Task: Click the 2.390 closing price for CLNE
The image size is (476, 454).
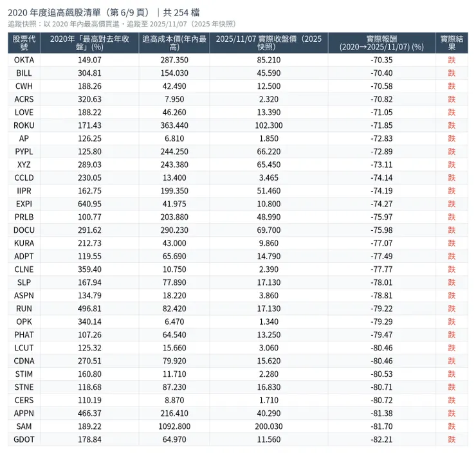Action: pos(269,269)
